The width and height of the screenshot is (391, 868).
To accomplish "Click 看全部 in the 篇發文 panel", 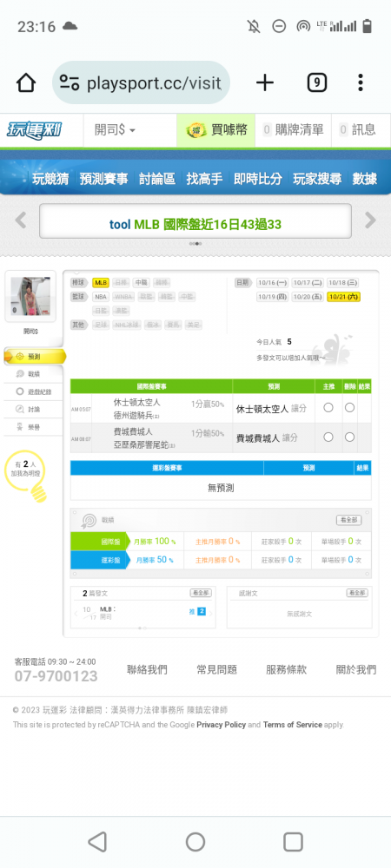I will click(x=201, y=593).
